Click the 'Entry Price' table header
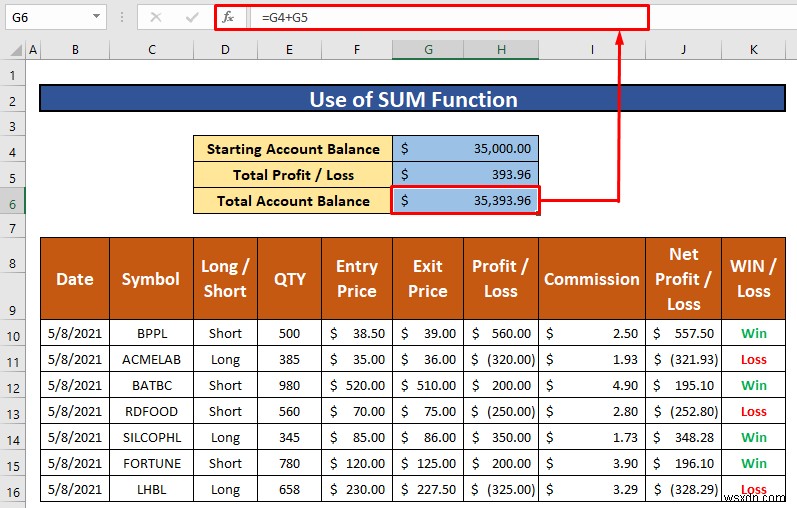Screen dimensions: 797x508 [357, 279]
